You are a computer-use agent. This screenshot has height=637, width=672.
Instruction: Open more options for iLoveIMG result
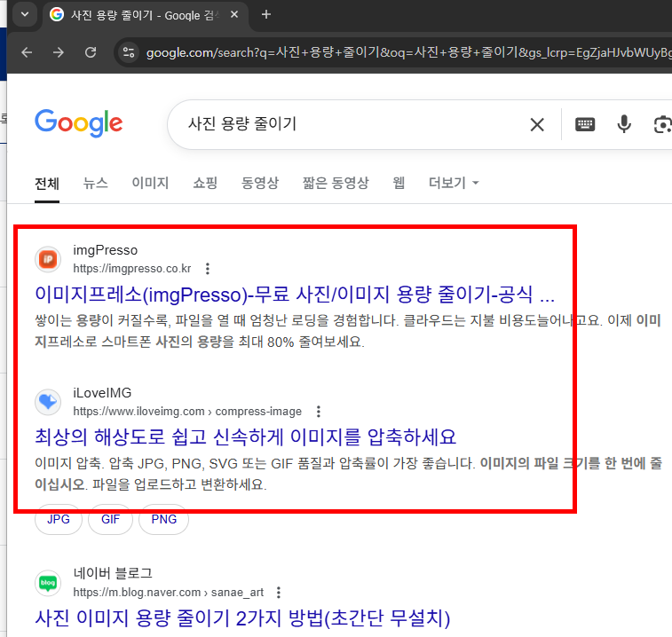point(319,412)
